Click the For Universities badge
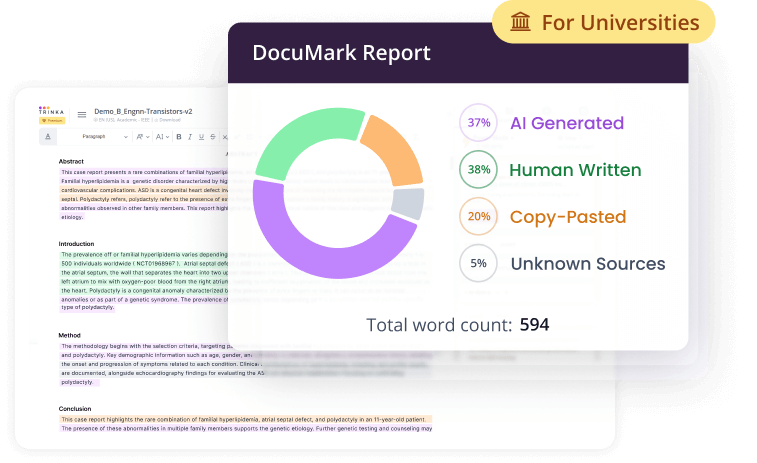This screenshot has height=463, width=757. tap(603, 22)
